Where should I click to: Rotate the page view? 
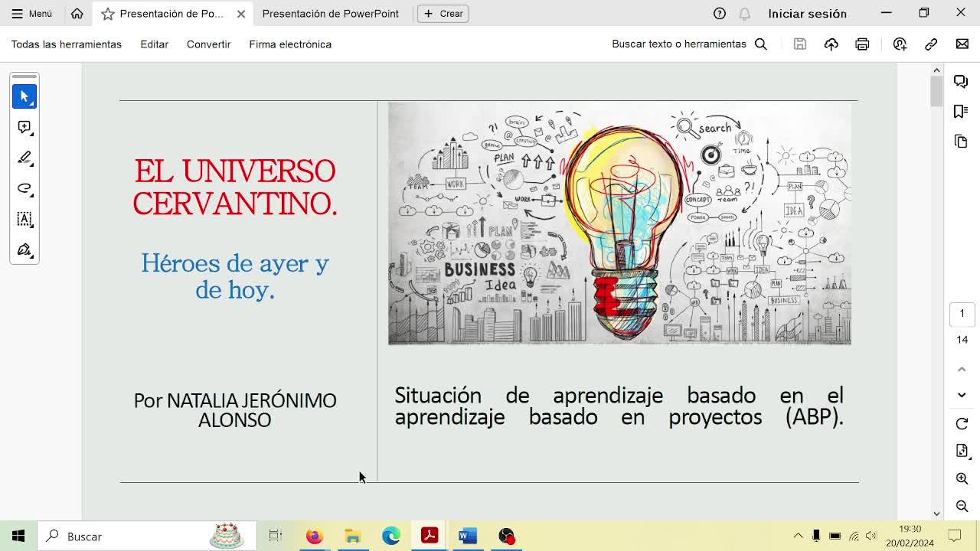962,424
